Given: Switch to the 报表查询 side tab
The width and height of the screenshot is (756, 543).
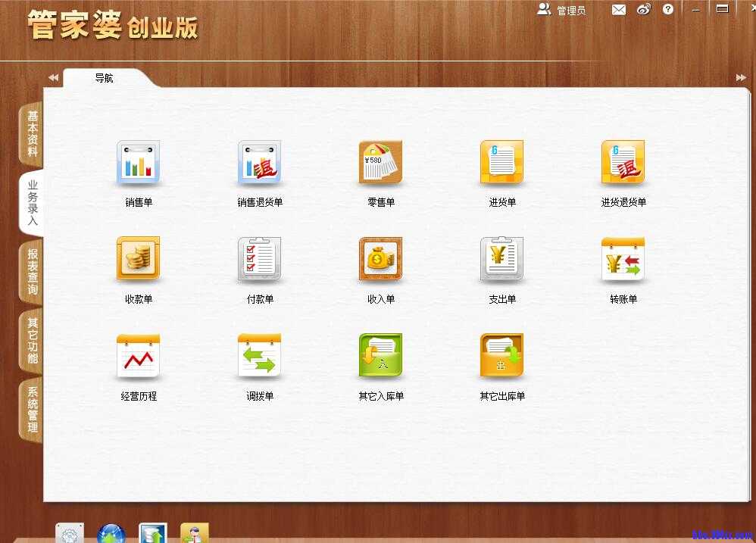Looking at the screenshot, I should (x=32, y=272).
